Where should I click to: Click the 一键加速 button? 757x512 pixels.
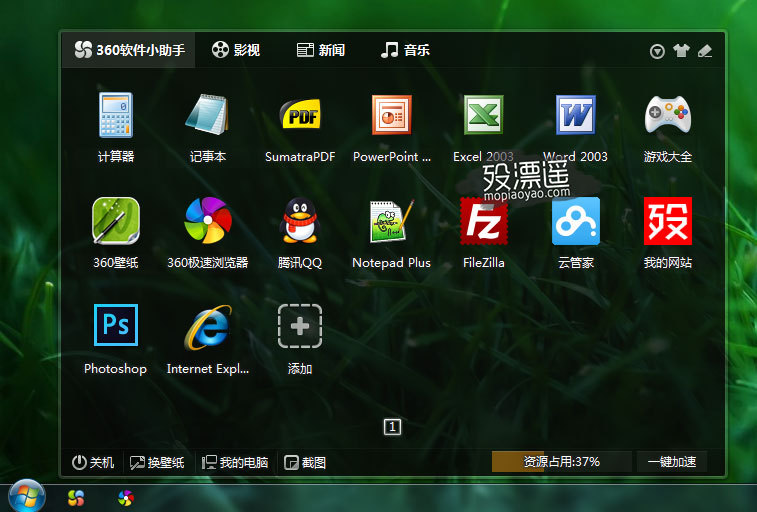click(672, 462)
